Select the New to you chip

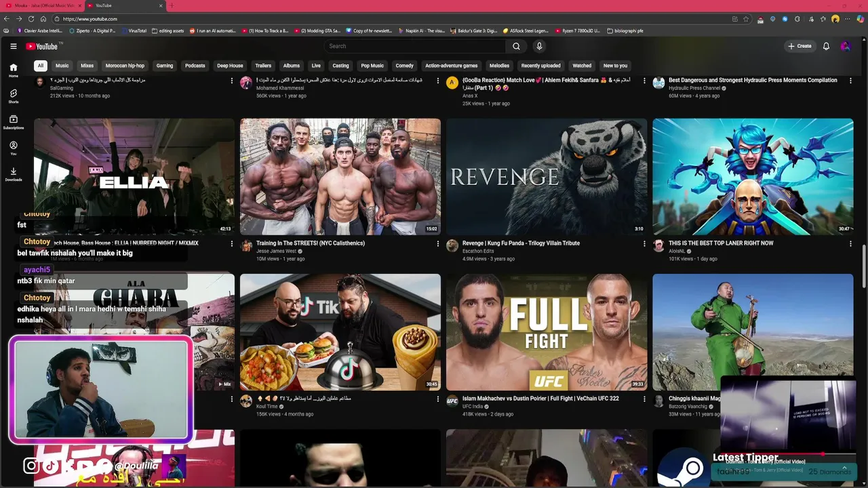(x=615, y=66)
